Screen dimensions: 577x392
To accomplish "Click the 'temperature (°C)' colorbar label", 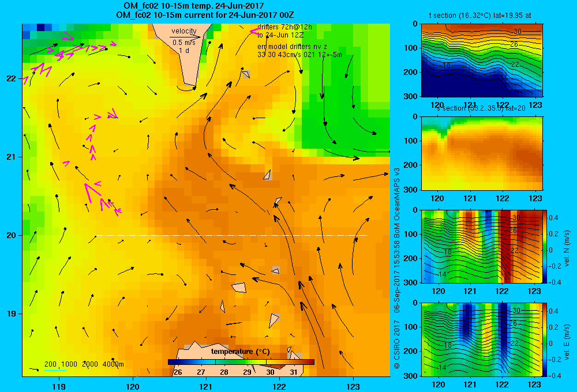I will (240, 352).
